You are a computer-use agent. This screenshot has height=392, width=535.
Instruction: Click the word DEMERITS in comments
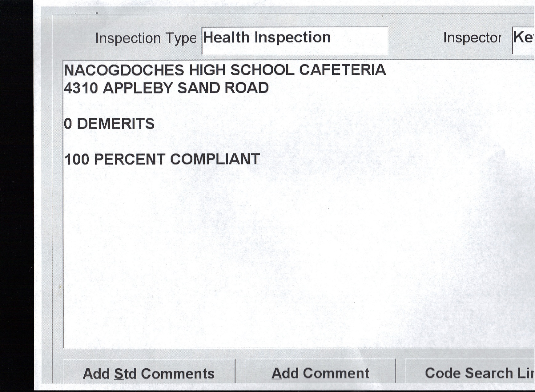[x=115, y=124]
